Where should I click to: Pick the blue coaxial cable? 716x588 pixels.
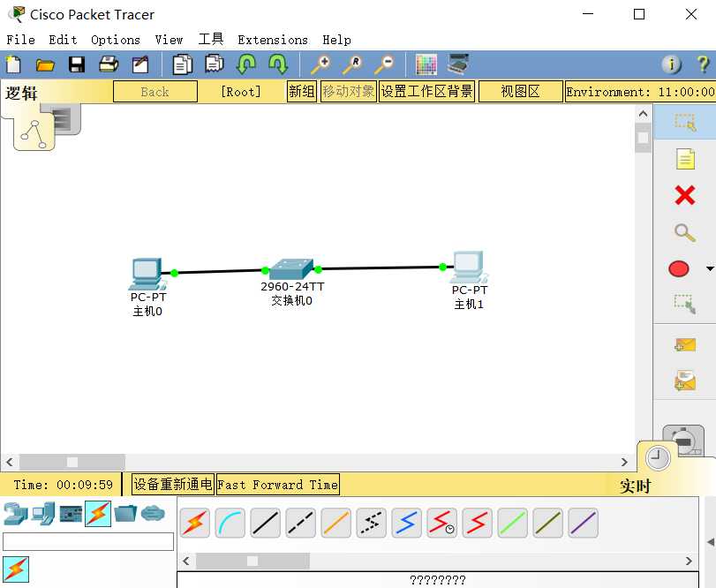pos(406,523)
